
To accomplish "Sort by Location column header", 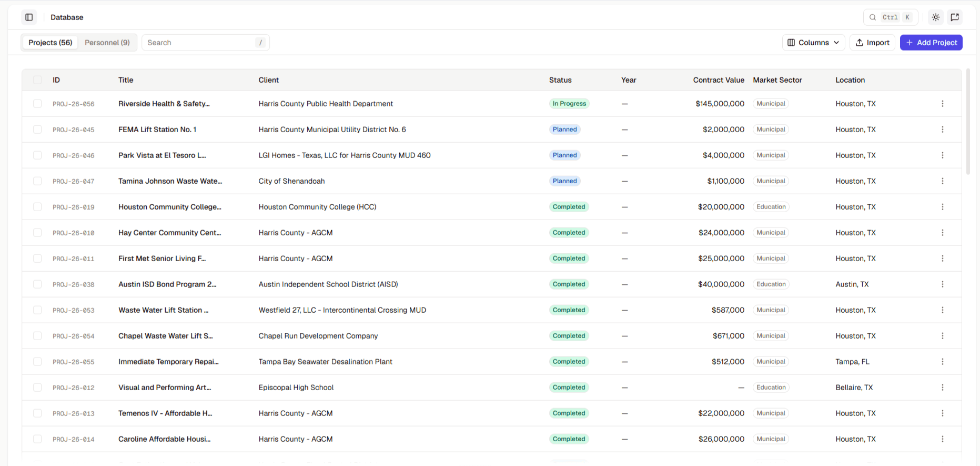I will click(850, 80).
